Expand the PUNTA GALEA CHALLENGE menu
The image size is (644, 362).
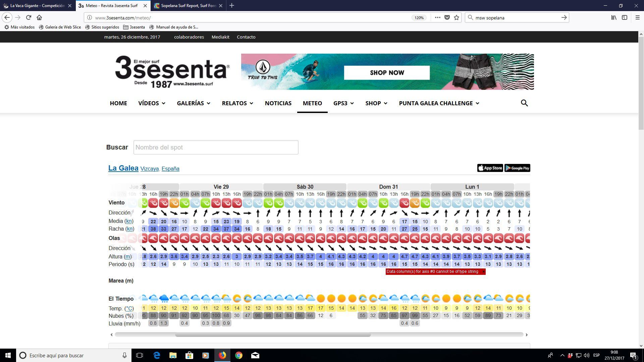439,103
